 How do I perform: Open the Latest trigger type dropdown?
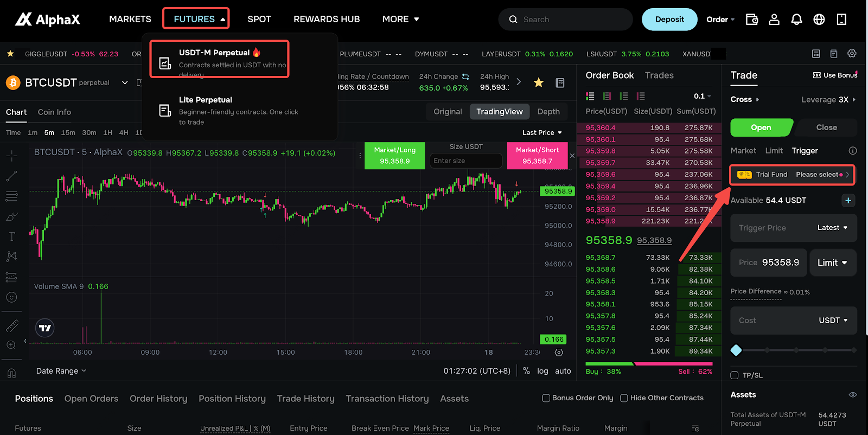click(832, 228)
